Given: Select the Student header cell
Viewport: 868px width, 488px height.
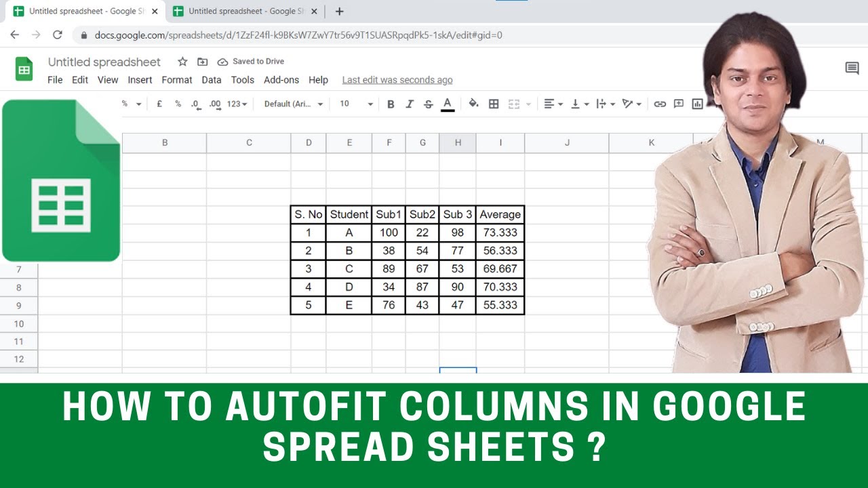Looking at the screenshot, I should (349, 215).
